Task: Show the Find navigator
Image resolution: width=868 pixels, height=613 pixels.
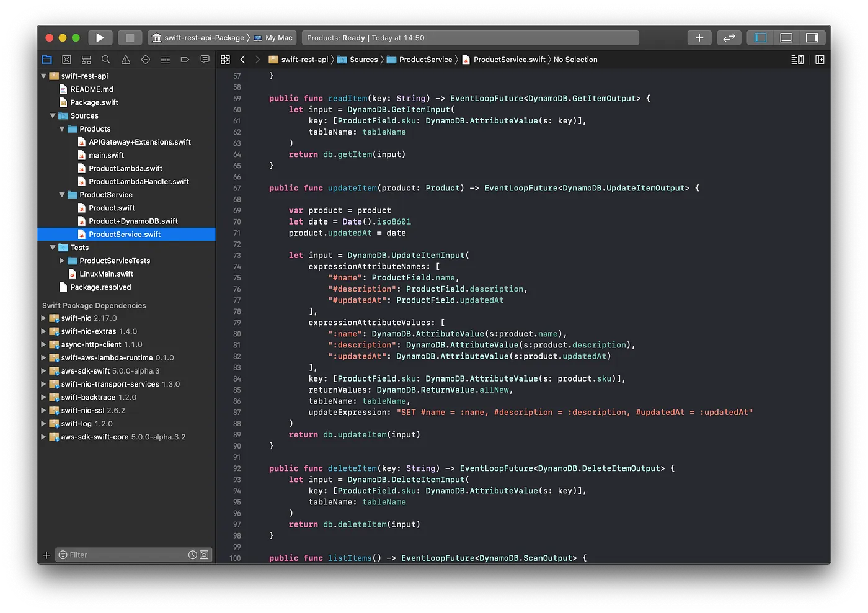Action: (x=106, y=60)
